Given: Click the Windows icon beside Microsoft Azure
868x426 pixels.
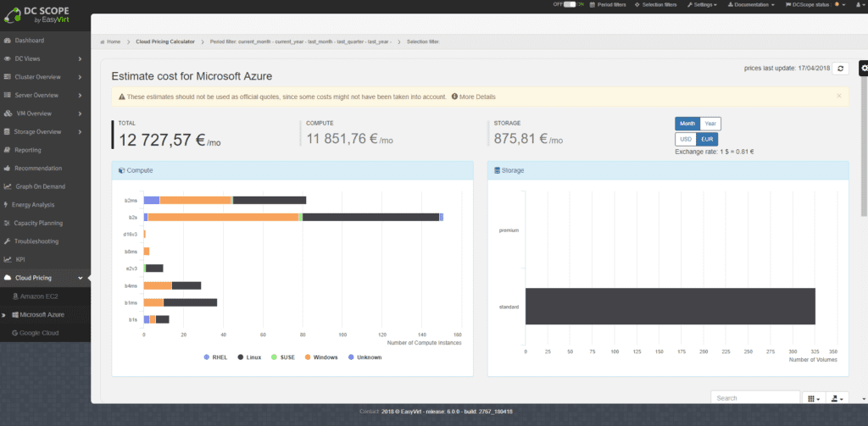Looking at the screenshot, I should pos(15,315).
